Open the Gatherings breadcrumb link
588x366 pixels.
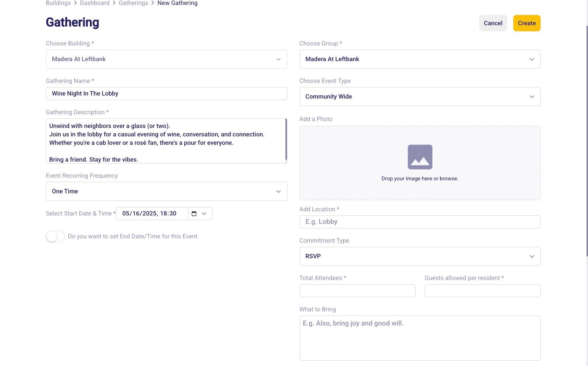pyautogui.click(x=133, y=3)
